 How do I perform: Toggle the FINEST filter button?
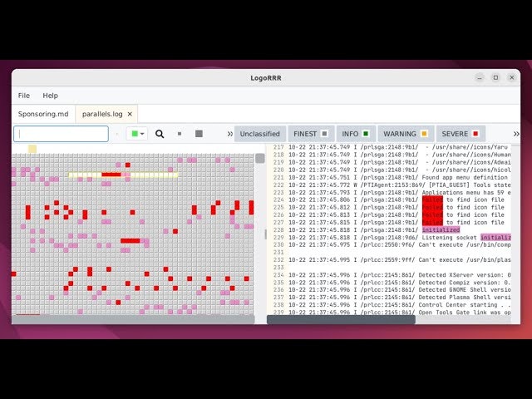point(310,134)
